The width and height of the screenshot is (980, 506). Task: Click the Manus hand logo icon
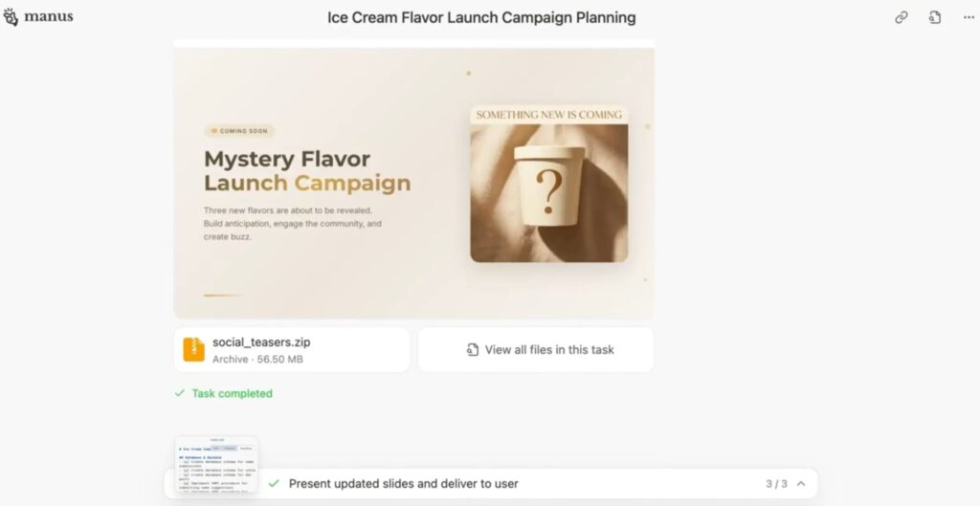point(11,17)
